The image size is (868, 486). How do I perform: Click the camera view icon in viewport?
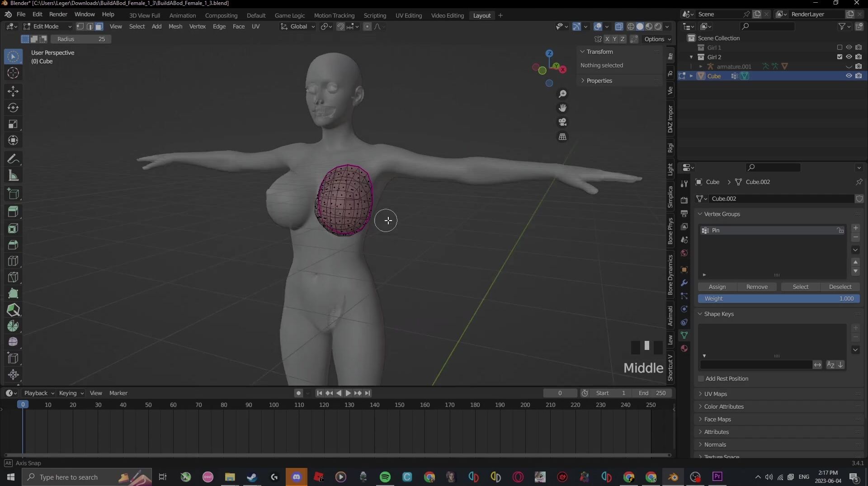pyautogui.click(x=562, y=122)
